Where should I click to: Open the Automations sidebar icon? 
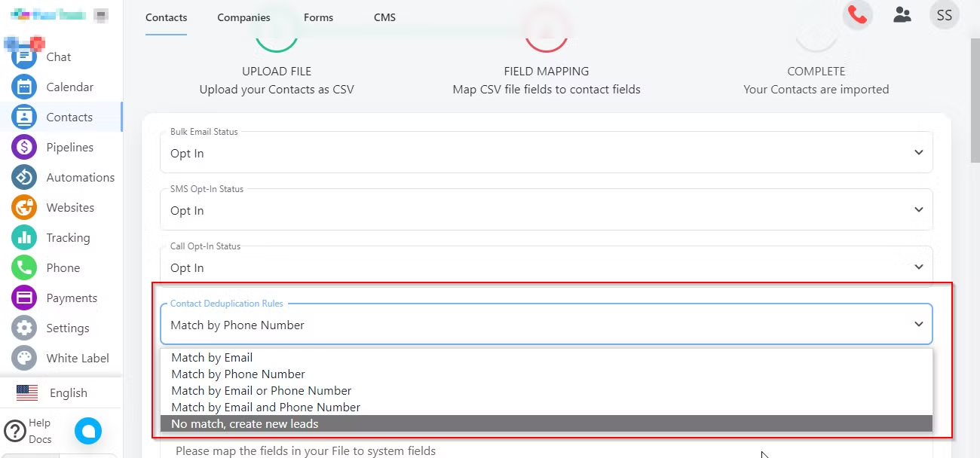[24, 177]
